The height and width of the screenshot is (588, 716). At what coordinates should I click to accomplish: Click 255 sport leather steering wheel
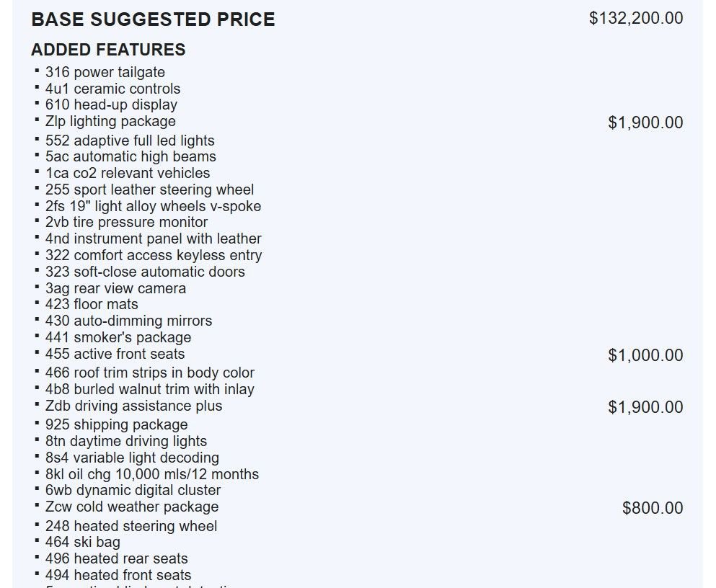(x=149, y=190)
